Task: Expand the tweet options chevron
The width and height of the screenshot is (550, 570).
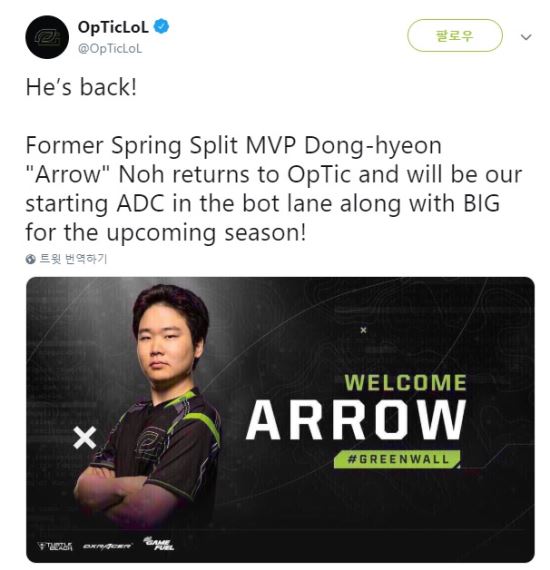Action: 526,37
